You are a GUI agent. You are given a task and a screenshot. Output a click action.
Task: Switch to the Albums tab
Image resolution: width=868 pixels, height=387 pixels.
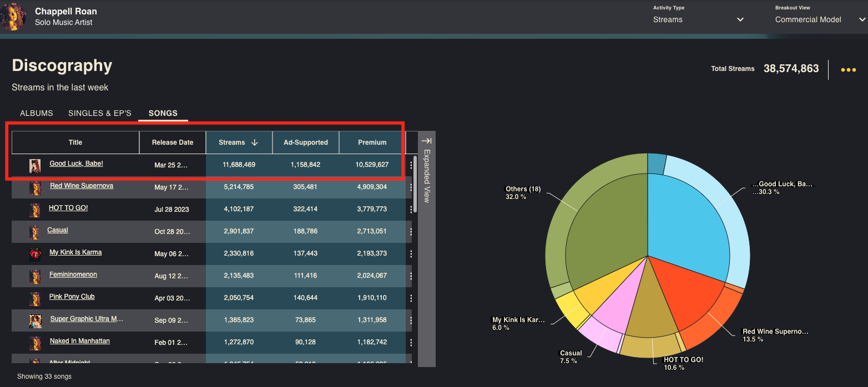[37, 113]
